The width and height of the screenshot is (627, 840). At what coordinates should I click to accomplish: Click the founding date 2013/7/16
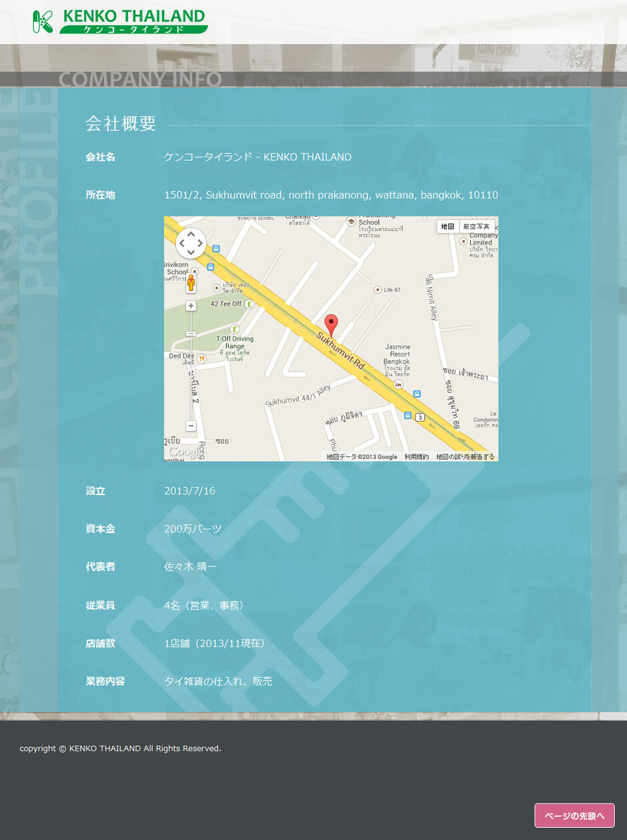click(x=189, y=491)
